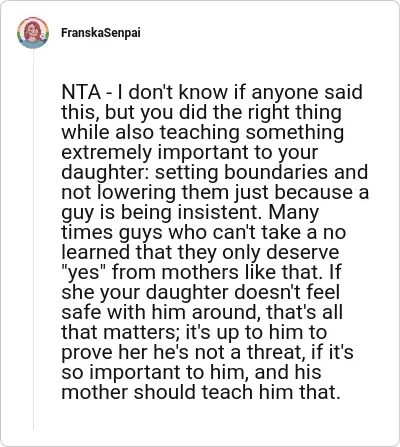Click the word "threat" in the comment
The height and width of the screenshot is (447, 400).
(275, 352)
